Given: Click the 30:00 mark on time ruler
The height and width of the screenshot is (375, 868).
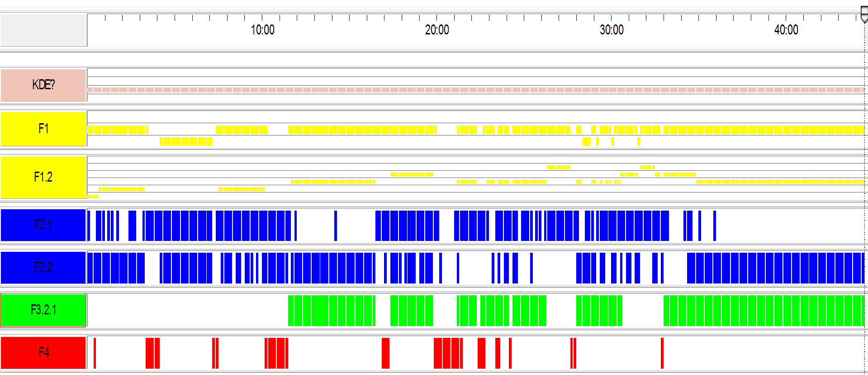Looking at the screenshot, I should [612, 30].
